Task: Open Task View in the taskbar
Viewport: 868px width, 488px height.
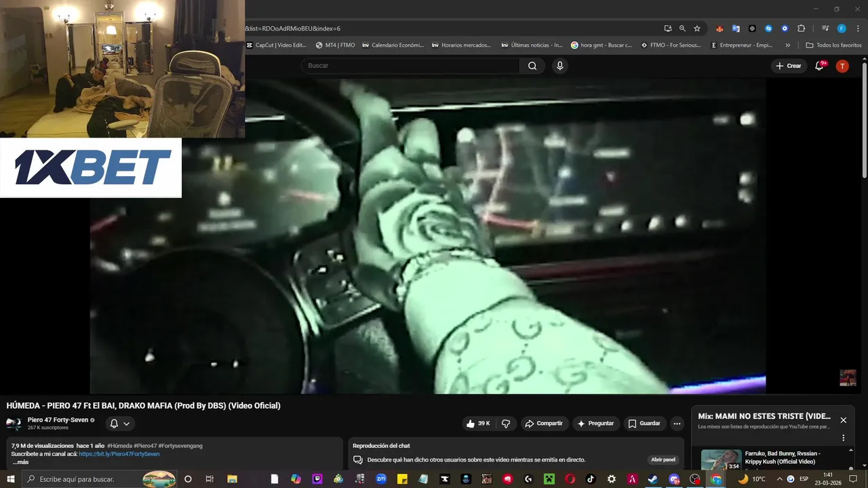Action: point(209,479)
